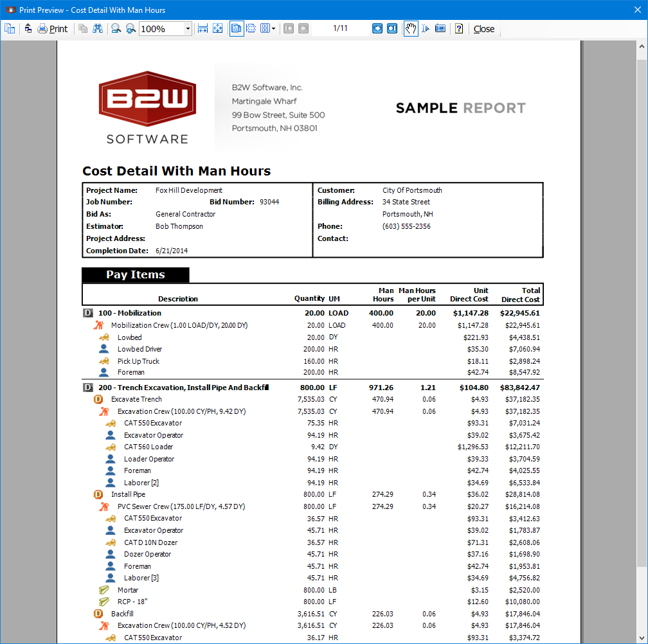Click the completion date '6/21/2014'

coord(172,251)
